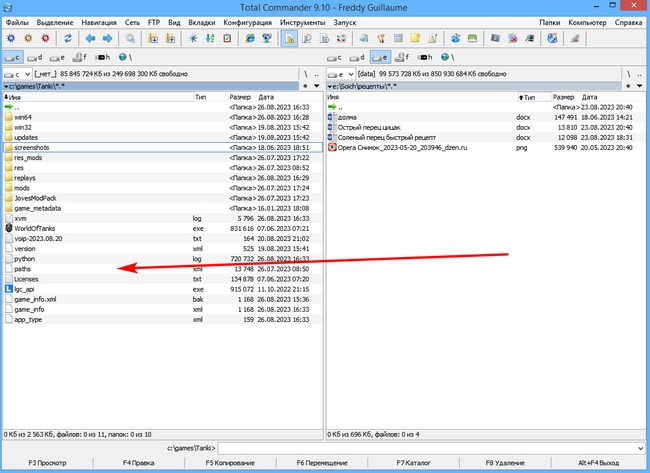
Task: Switch left panel to drive e
Action: click(57, 57)
